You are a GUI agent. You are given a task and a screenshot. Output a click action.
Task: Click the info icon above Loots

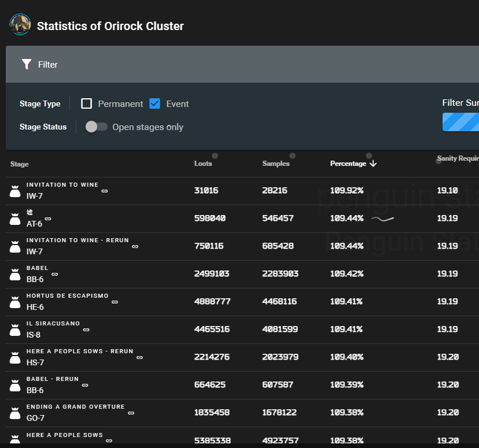215,155
